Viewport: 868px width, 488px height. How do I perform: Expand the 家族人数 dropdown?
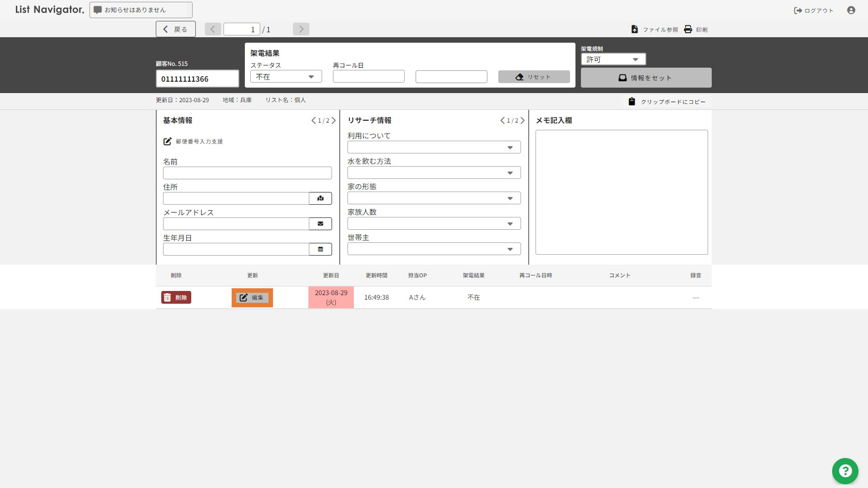(434, 224)
